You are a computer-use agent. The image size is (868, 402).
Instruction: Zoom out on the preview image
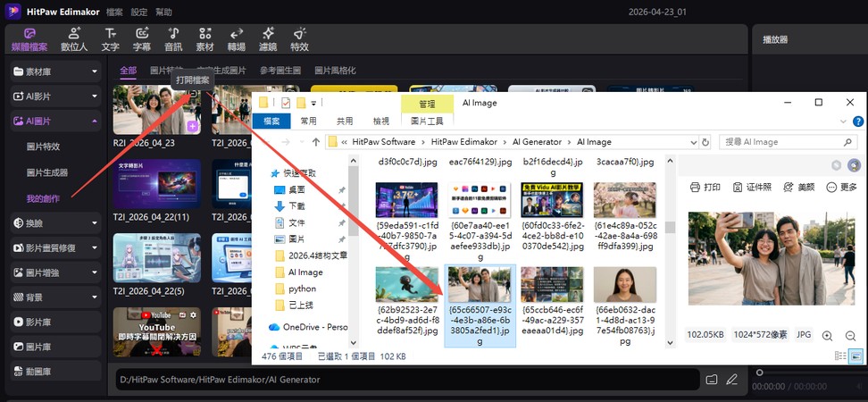(851, 336)
